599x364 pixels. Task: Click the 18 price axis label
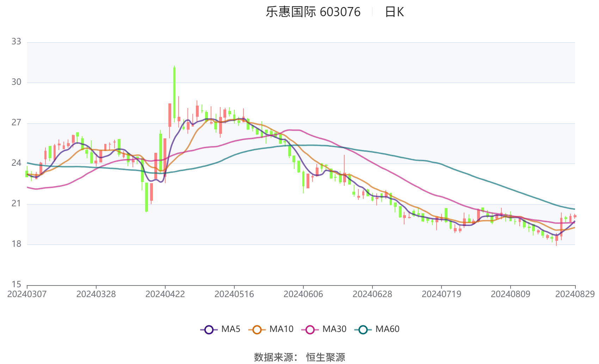click(x=16, y=244)
